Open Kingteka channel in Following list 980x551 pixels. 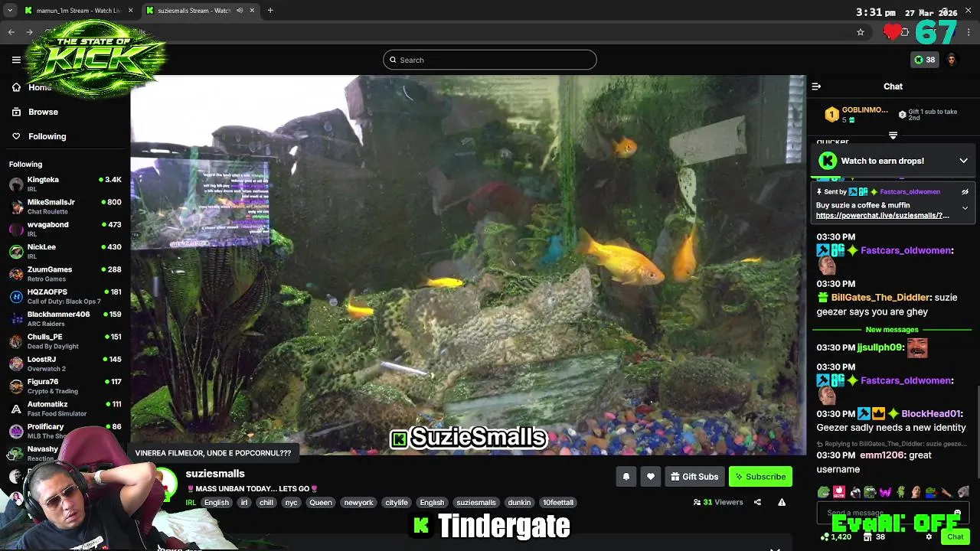(x=65, y=184)
